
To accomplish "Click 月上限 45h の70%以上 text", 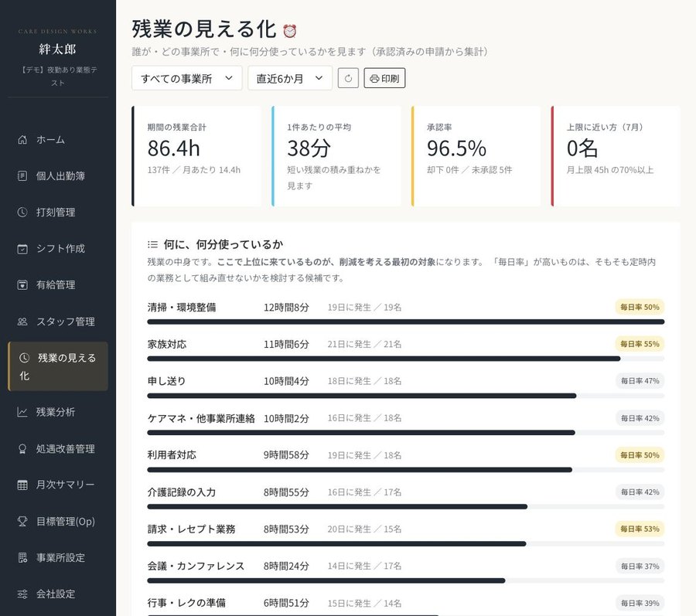I will [x=610, y=170].
